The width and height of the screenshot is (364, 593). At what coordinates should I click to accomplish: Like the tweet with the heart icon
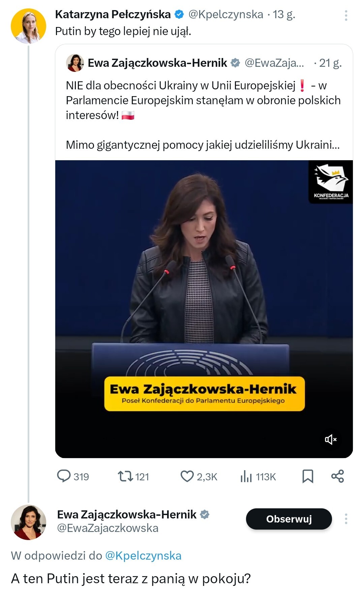187,476
